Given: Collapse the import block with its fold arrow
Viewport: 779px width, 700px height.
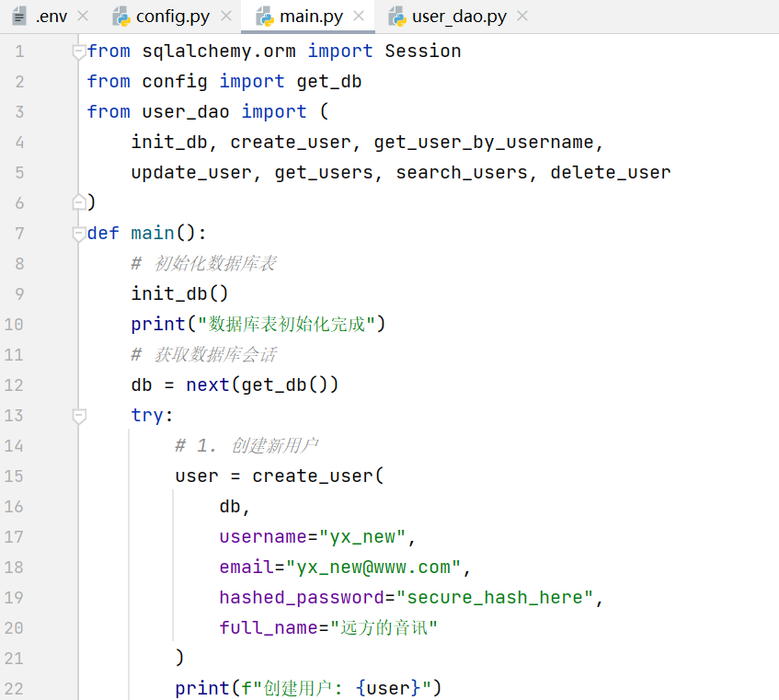Looking at the screenshot, I should 78,51.
